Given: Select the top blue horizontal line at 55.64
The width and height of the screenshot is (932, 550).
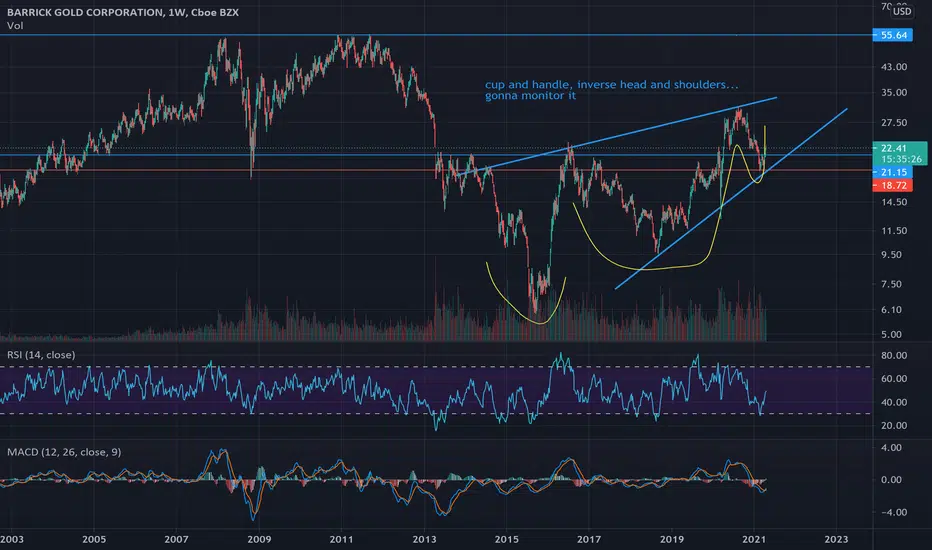Looking at the screenshot, I should [436, 35].
